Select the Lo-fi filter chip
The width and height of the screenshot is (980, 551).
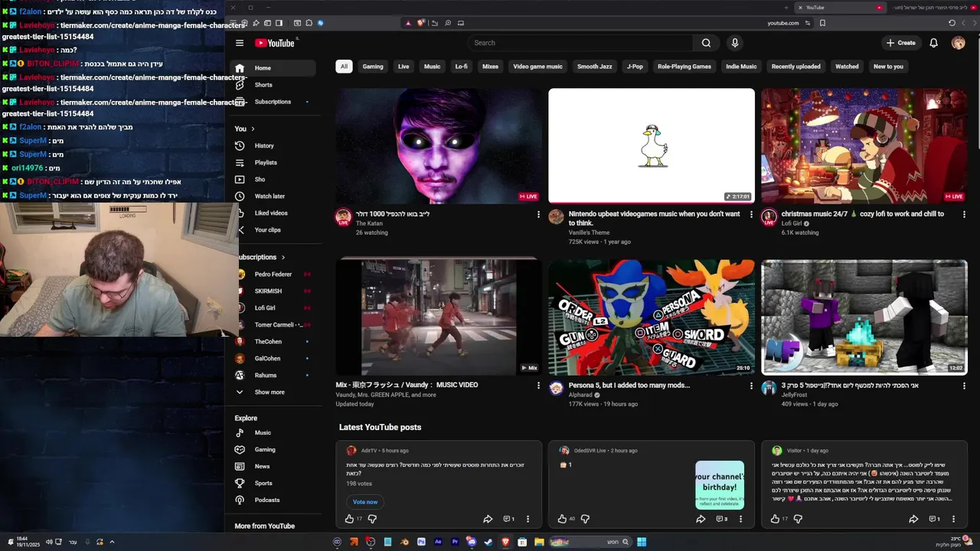tap(462, 67)
